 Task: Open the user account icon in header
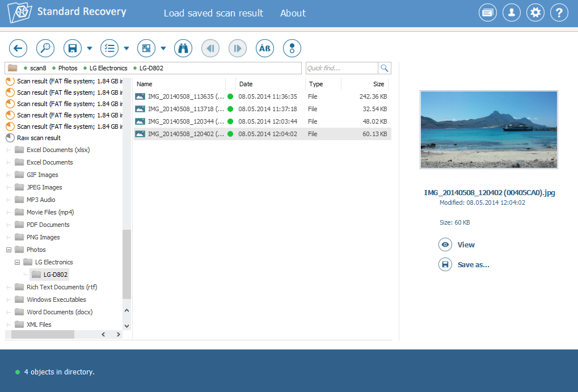pos(512,13)
